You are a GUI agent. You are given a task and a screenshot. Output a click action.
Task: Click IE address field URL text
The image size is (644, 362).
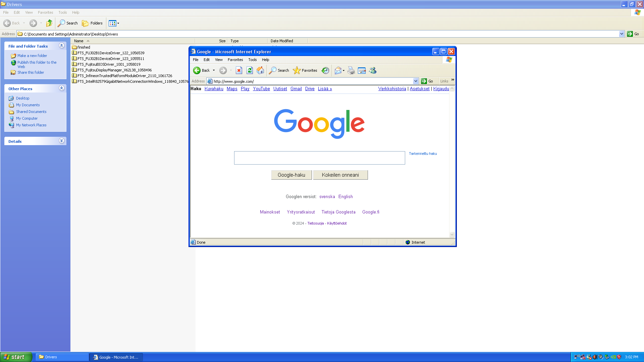(x=233, y=81)
